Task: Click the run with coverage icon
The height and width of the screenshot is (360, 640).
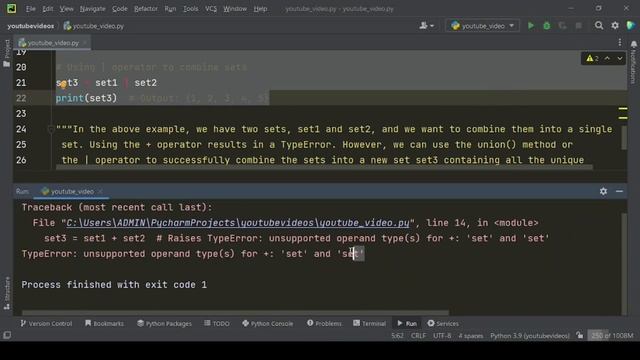Action: coord(562,26)
